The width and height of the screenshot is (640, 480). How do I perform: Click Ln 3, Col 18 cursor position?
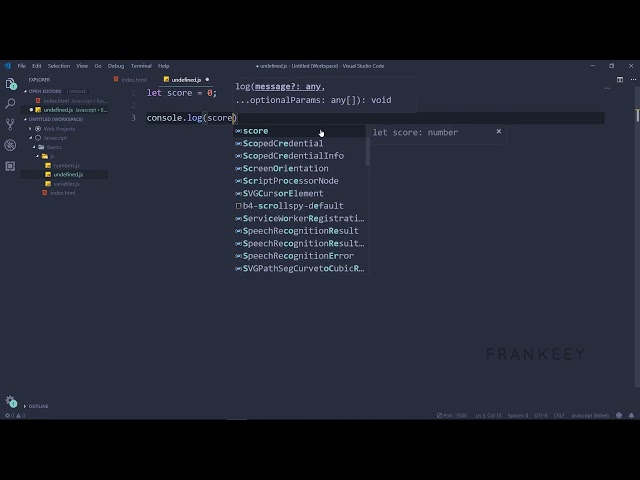(488, 416)
